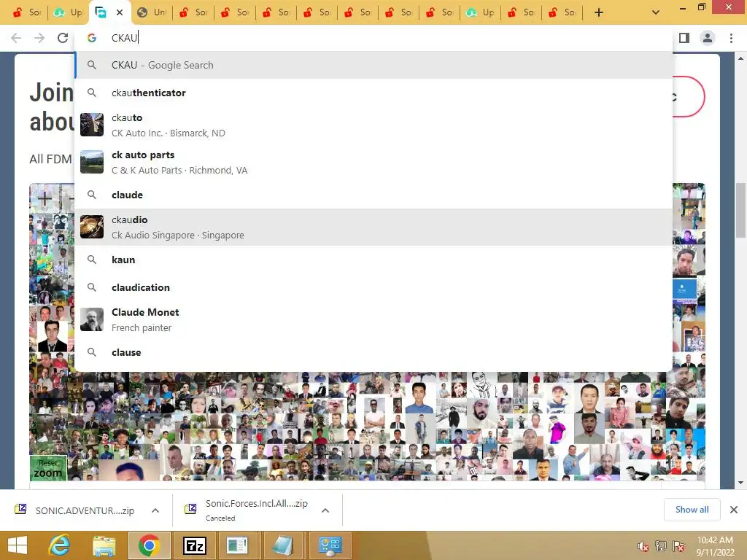Screen dimensions: 747x560
Task: Click Show all downloads
Action: click(x=692, y=510)
